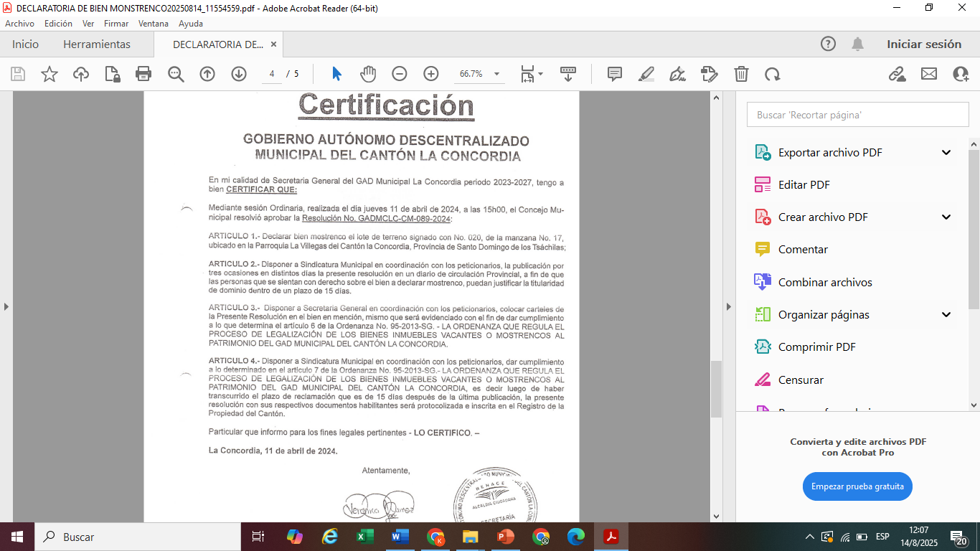980x551 pixels.
Task: Click the document vertical scrollbar thumb
Action: pos(716,389)
